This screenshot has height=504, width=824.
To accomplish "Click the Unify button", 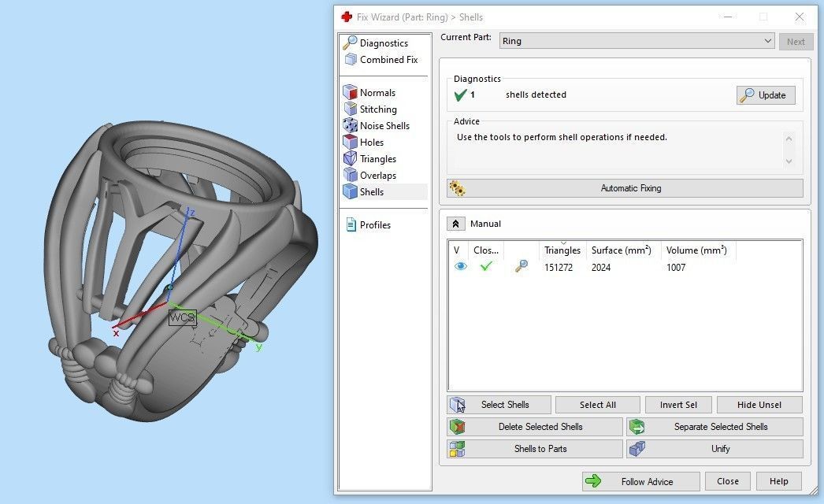I will [715, 449].
